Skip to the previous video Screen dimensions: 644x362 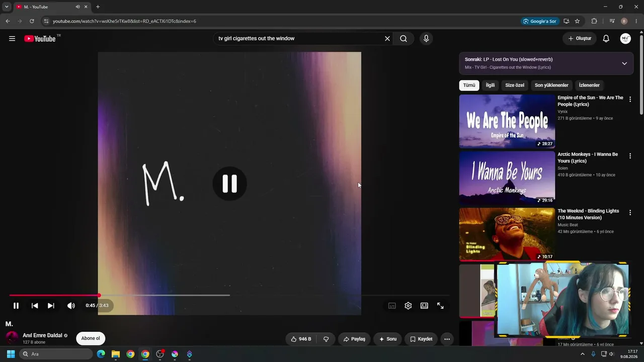click(35, 306)
